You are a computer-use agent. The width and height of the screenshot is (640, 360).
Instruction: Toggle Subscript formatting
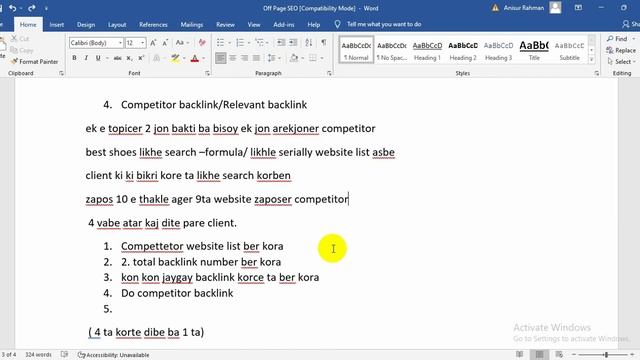coord(129,58)
